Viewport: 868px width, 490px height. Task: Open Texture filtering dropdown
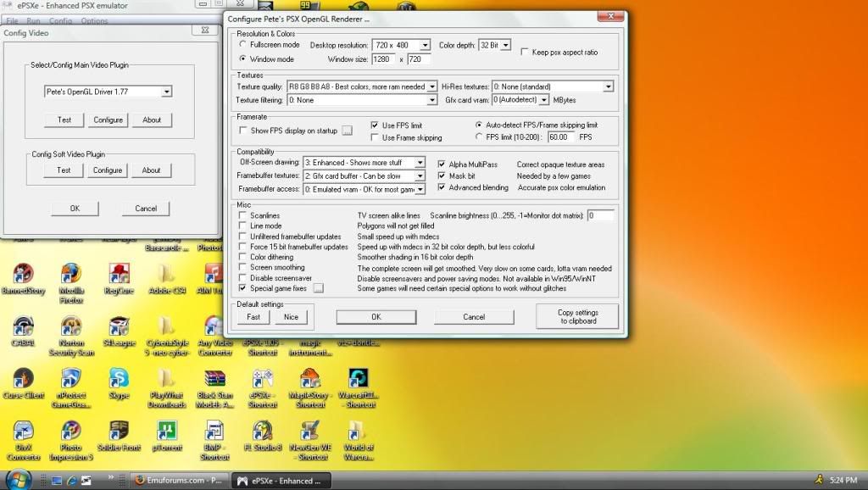[x=362, y=100]
